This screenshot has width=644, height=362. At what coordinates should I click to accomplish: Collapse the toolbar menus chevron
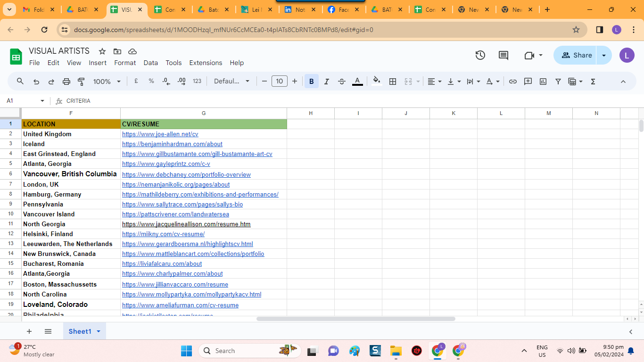click(623, 82)
